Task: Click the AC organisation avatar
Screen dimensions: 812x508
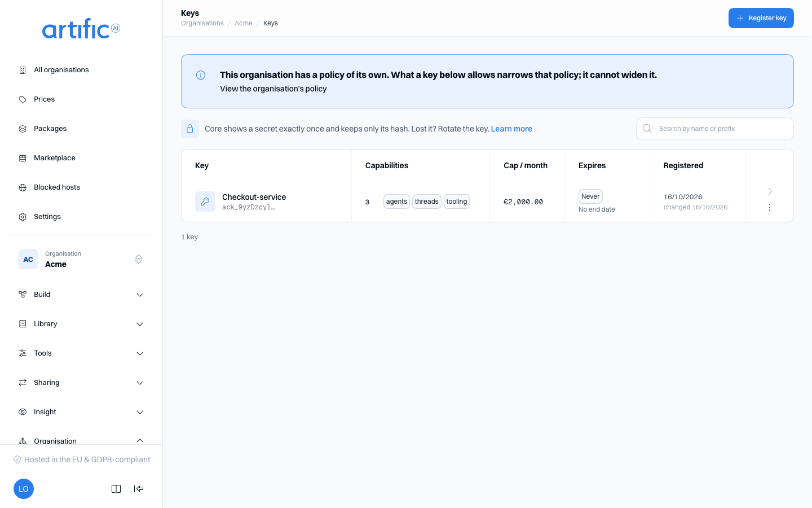Action: tap(28, 259)
